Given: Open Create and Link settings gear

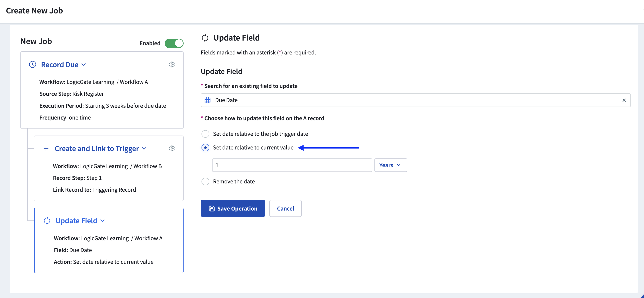Looking at the screenshot, I should coord(172,149).
